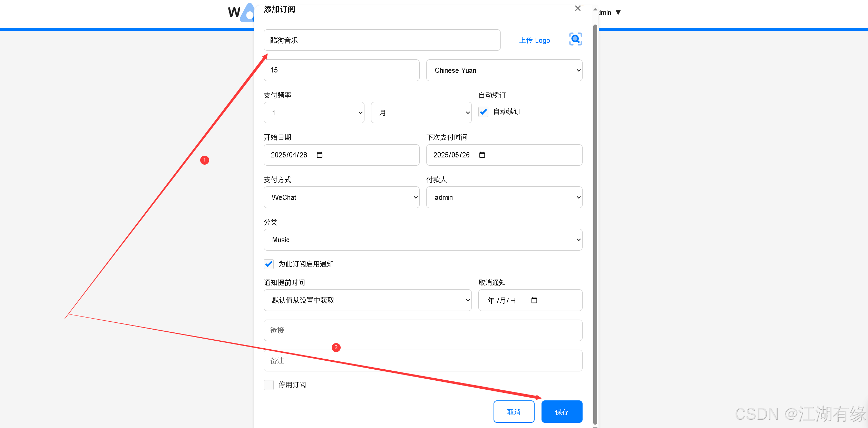Open the admin user menu
The height and width of the screenshot is (428, 868).
tap(609, 12)
